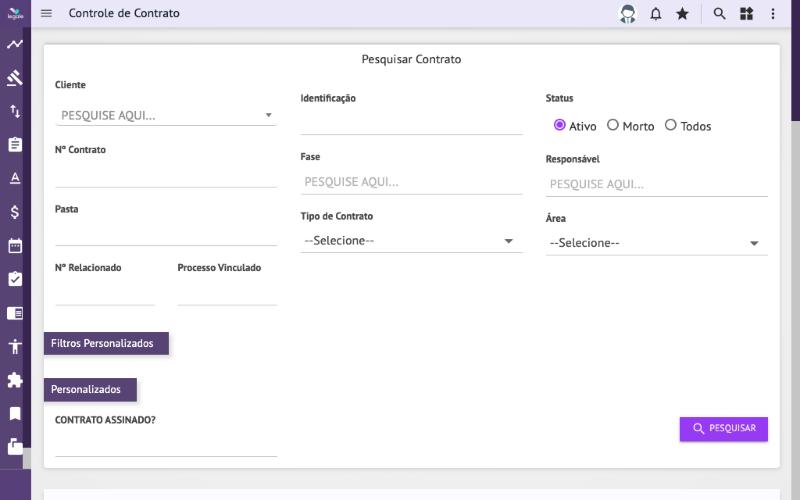
Task: Click the page vertical scrollbar thumb
Action: point(795,61)
